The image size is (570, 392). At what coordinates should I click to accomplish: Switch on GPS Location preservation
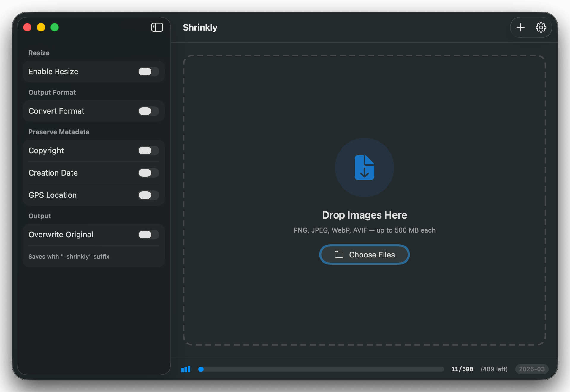point(148,195)
